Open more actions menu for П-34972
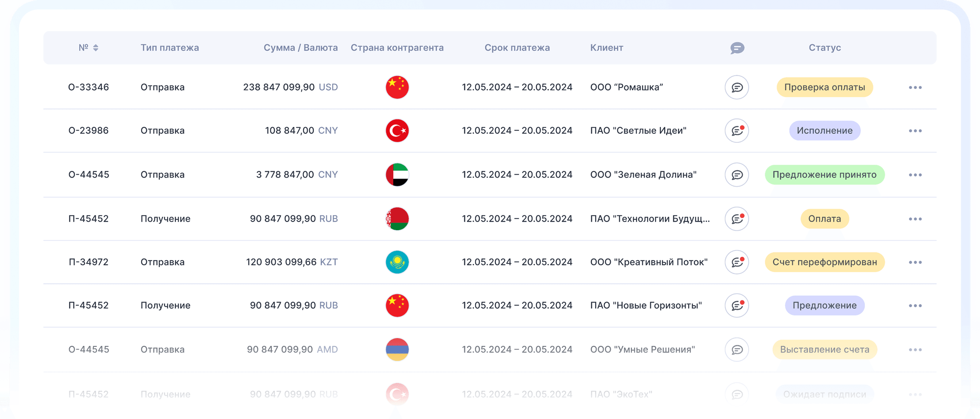980x419 pixels. (x=915, y=262)
